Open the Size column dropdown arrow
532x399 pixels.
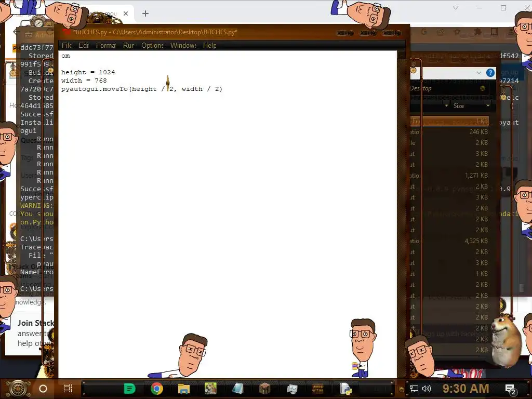coord(488,106)
